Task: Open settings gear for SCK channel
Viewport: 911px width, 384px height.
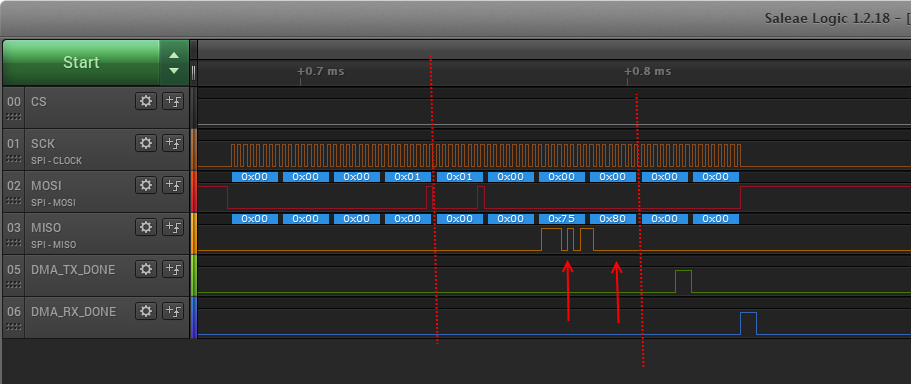Action: point(146,143)
